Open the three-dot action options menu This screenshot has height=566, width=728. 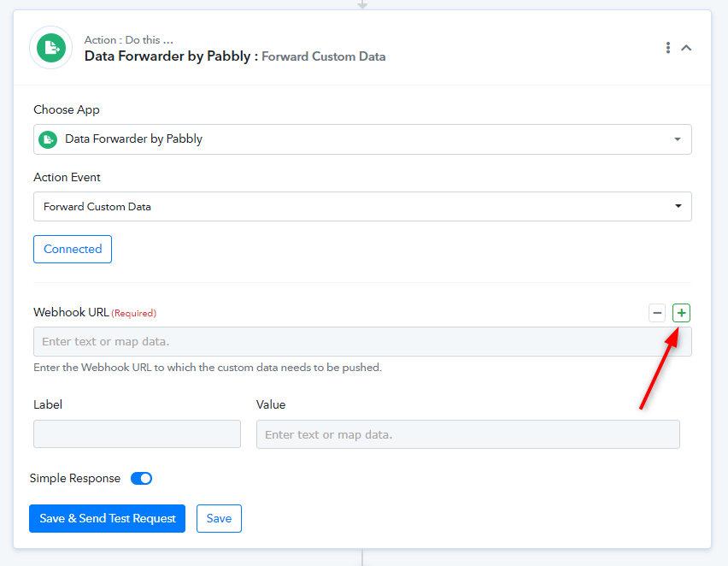[667, 47]
